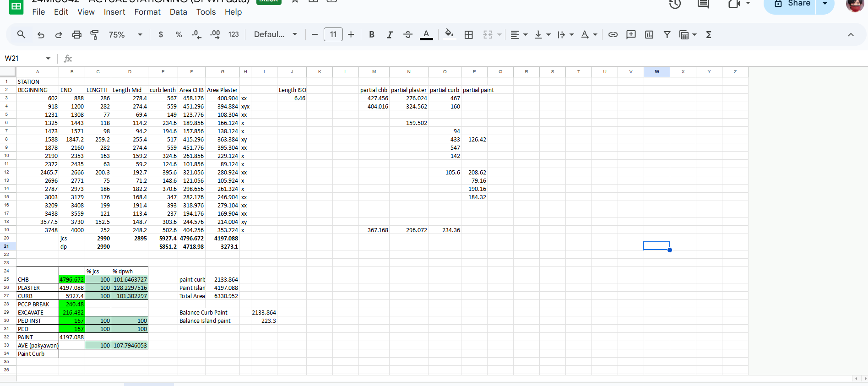This screenshot has width=868, height=386.
Task: Click the green CHB value cell 4796.672
Action: 72,279
